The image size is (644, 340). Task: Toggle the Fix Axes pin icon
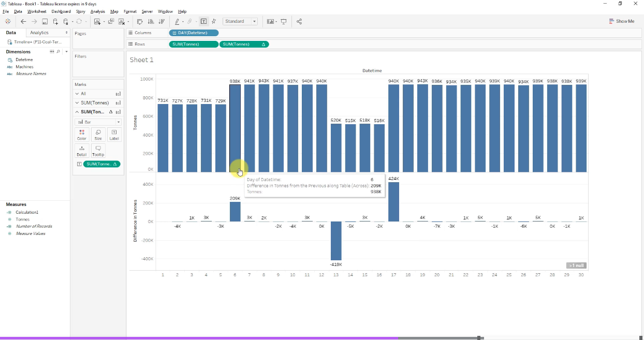tap(214, 22)
